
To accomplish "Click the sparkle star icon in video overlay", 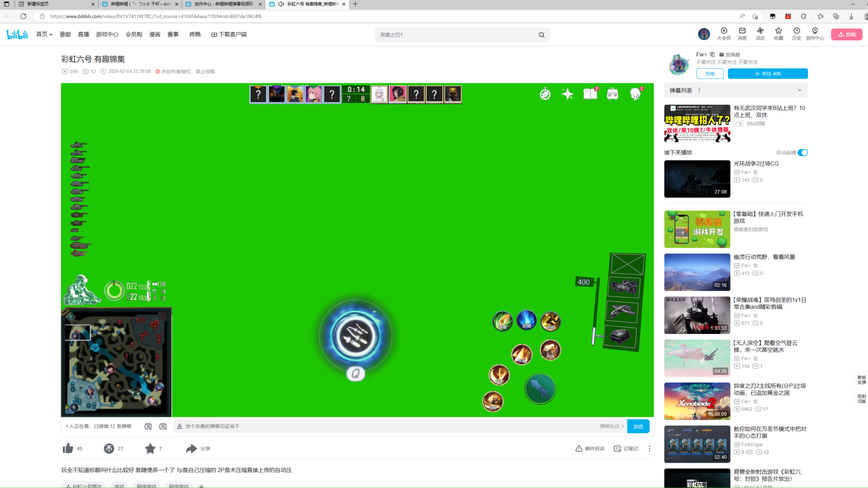I will (567, 94).
